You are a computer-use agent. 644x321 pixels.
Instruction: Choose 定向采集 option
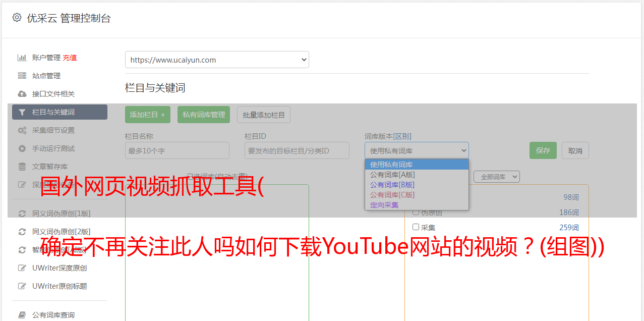(417, 205)
